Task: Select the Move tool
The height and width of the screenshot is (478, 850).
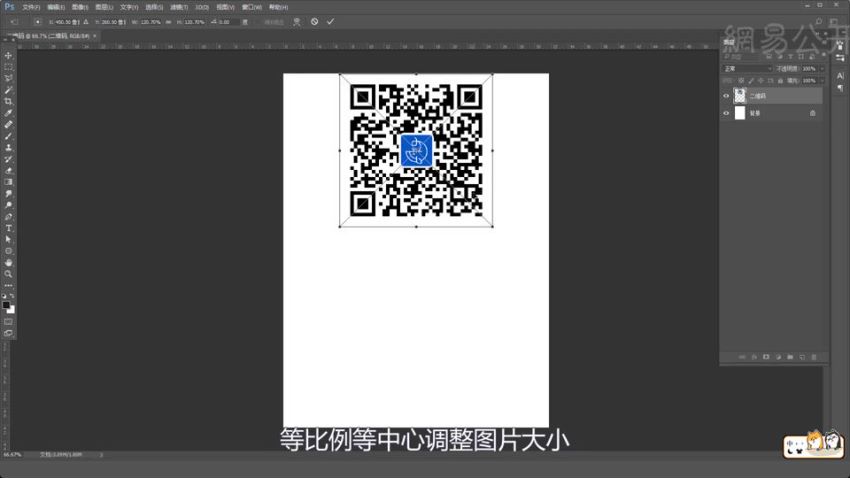Action: [x=8, y=56]
